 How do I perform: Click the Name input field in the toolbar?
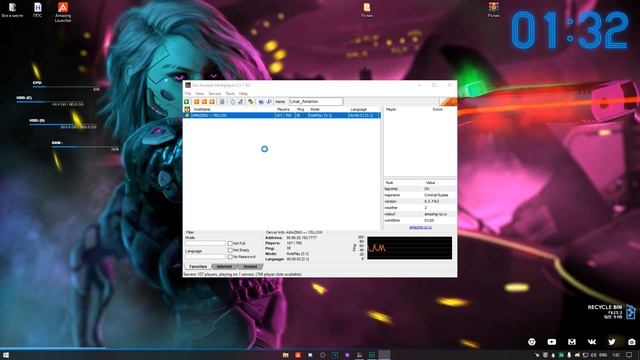click(x=316, y=101)
